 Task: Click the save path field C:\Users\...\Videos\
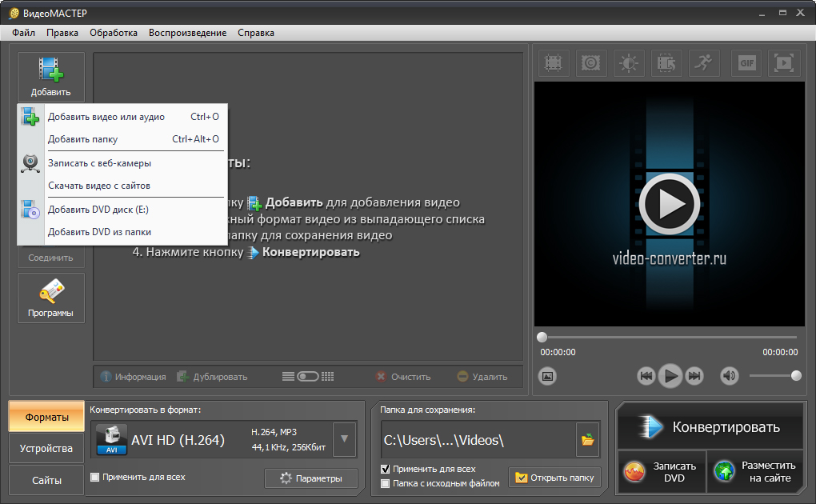(x=478, y=440)
